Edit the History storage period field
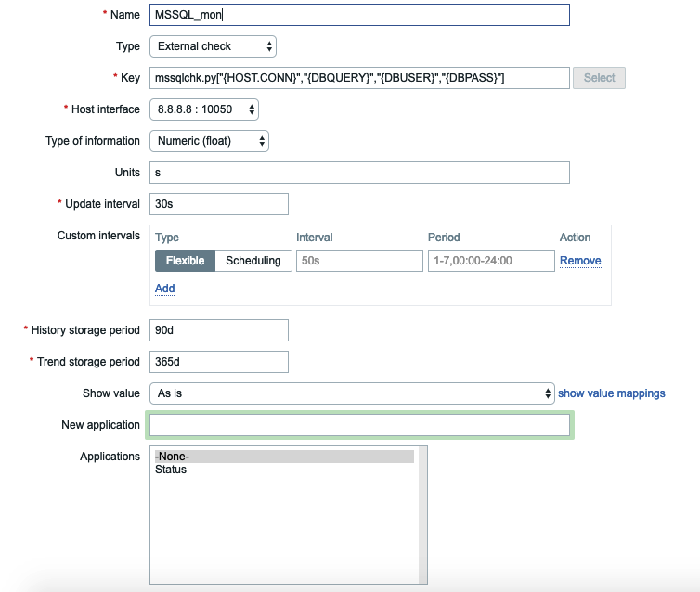Viewport: 700px width, 592px height. [x=218, y=330]
